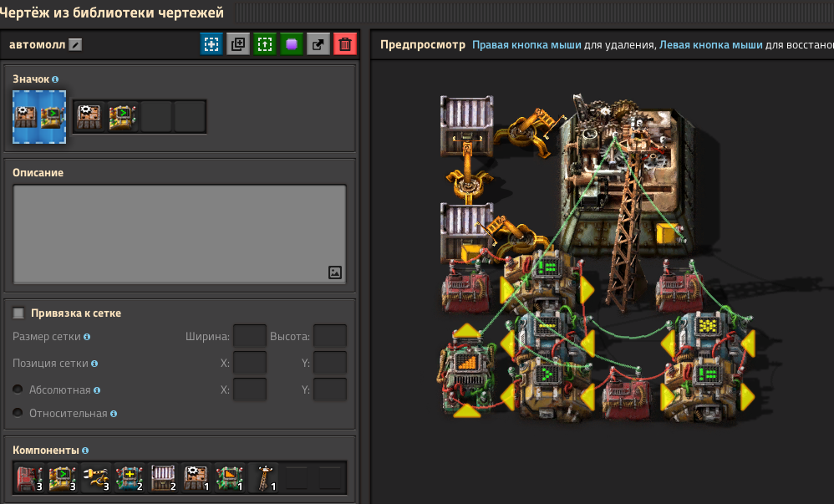Click the Ширина width input field
Screen dimensions: 834x504
[250, 336]
